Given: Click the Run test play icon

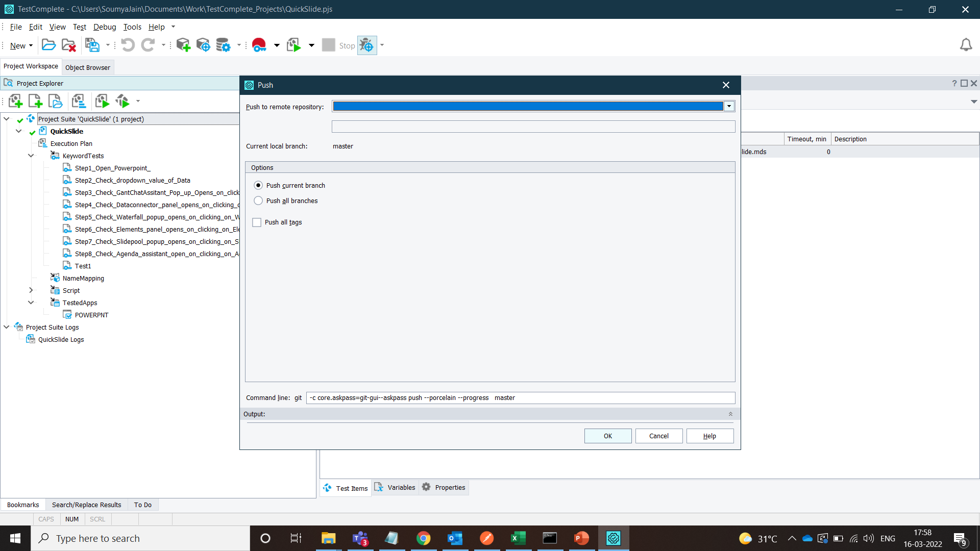Looking at the screenshot, I should (294, 45).
